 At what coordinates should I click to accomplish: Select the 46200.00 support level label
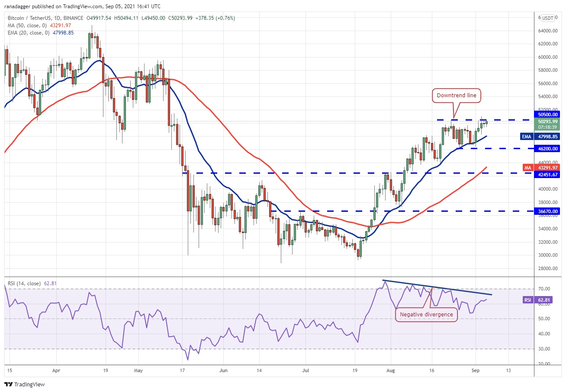pos(548,148)
